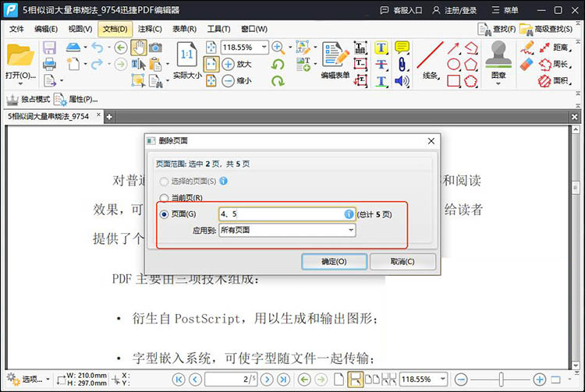
Task: Open the 编辑表单 edit form tool
Action: pyautogui.click(x=335, y=60)
